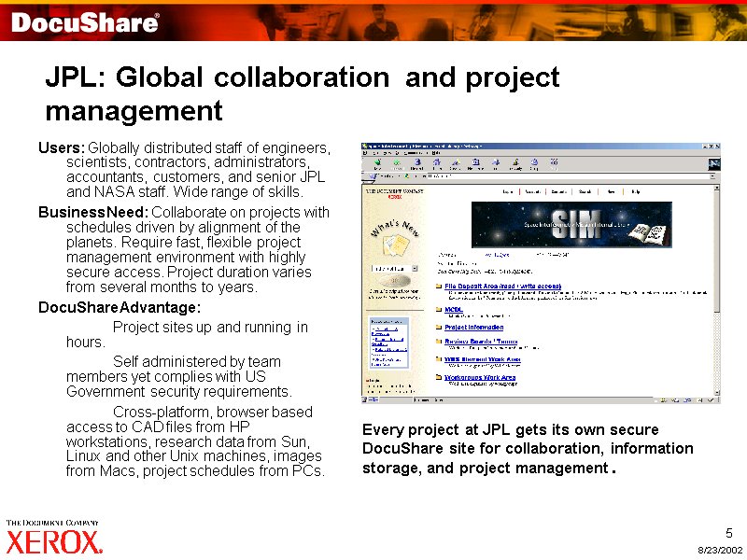Click the Reload icon in Netscape toolbar
The height and width of the screenshot is (560, 747).
417,162
